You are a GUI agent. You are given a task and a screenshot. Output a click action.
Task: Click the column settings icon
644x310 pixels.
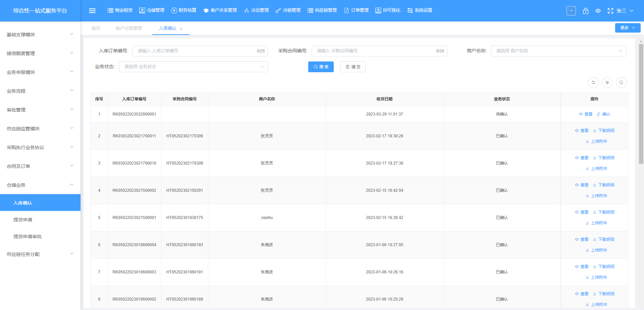click(607, 83)
